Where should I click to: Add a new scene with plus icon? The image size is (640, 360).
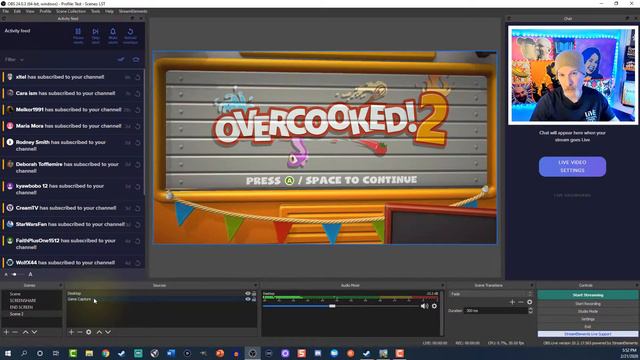[x=6, y=332]
